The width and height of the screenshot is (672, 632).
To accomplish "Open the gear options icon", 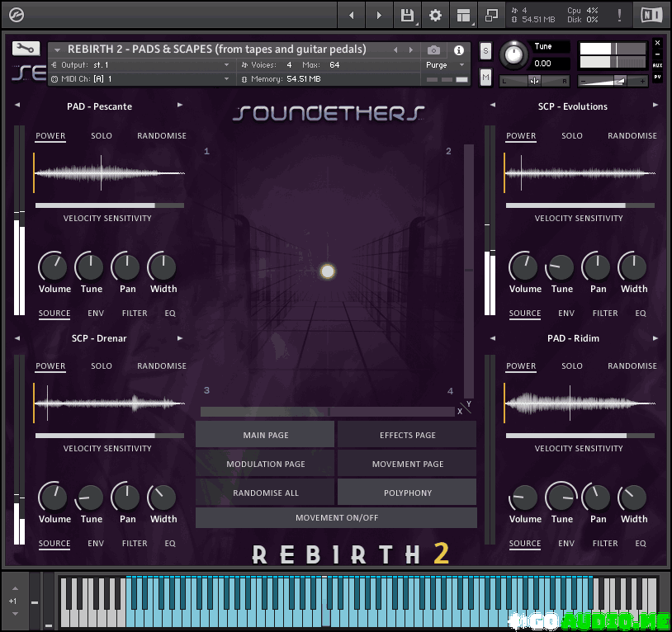I will (435, 16).
